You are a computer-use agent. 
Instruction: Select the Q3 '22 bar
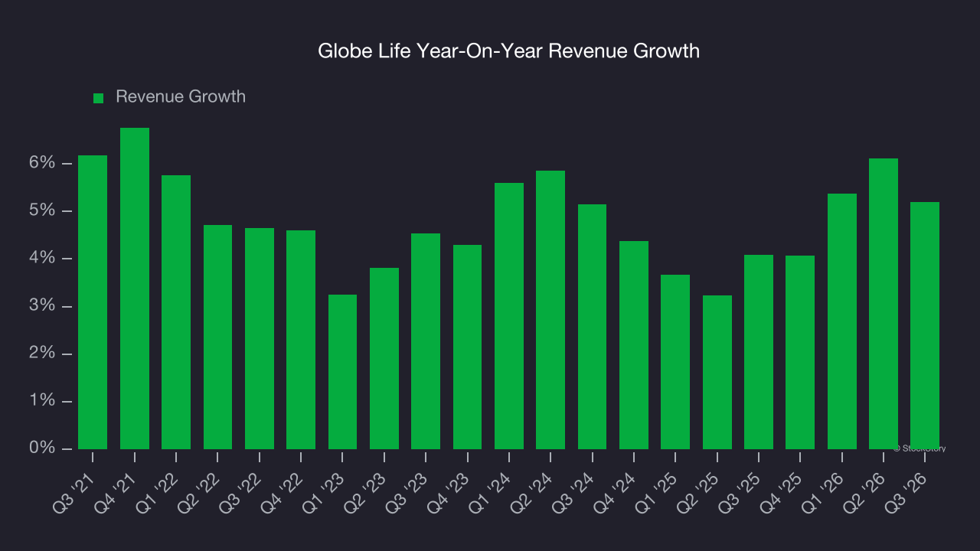coord(260,338)
